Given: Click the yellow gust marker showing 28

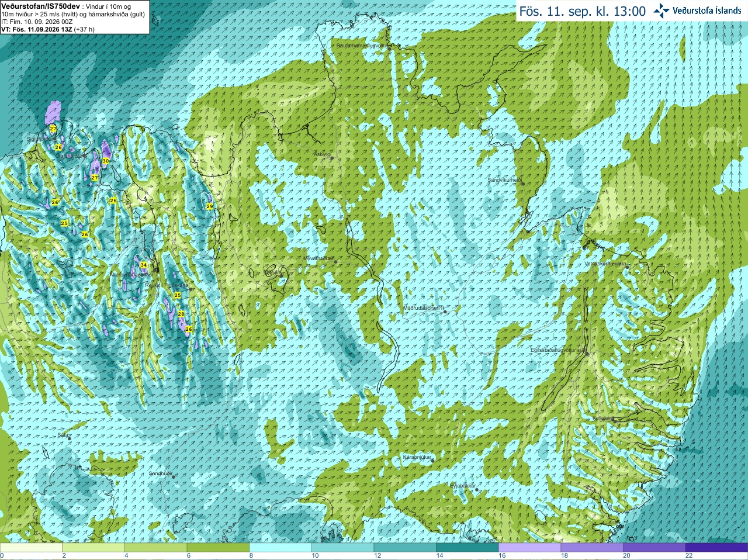Looking at the screenshot, I should click(181, 314).
